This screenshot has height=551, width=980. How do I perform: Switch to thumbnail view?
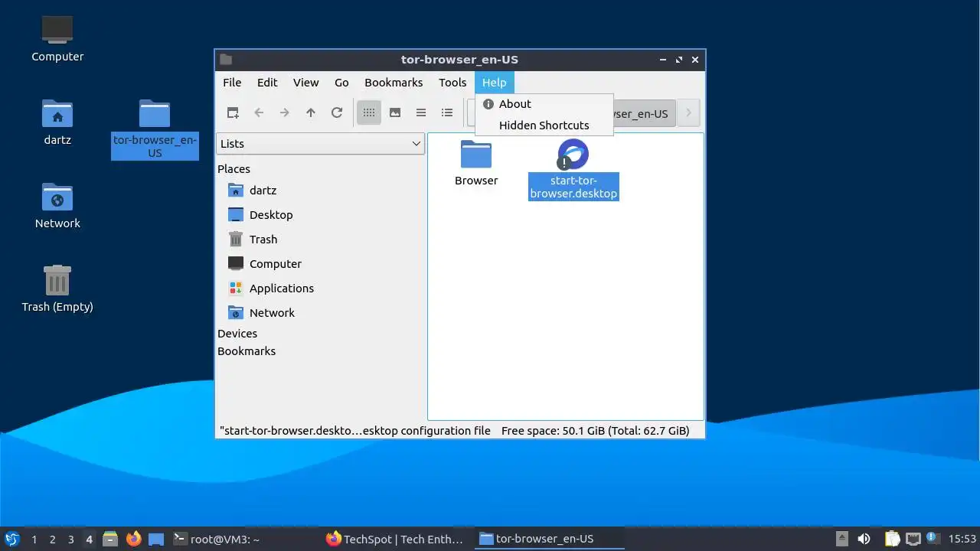click(x=395, y=112)
